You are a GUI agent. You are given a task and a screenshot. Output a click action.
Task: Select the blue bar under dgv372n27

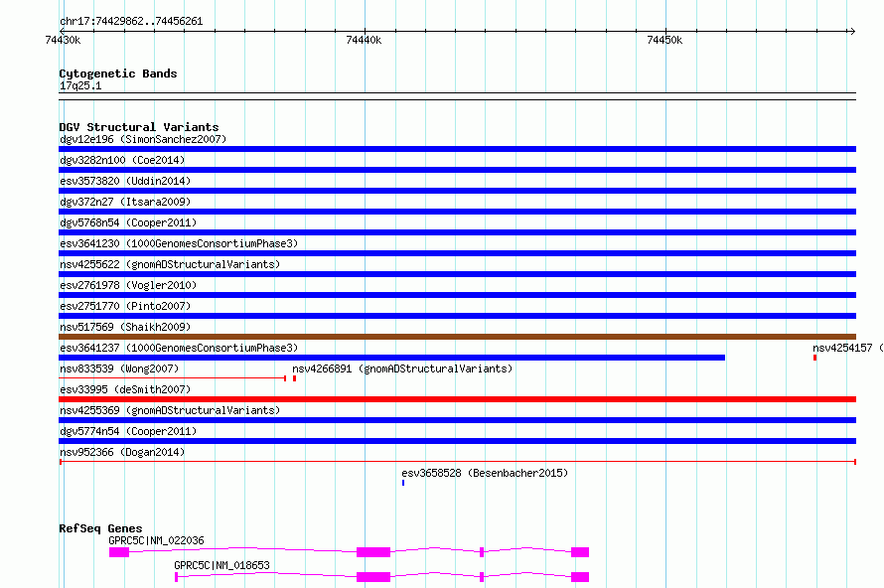[457, 212]
